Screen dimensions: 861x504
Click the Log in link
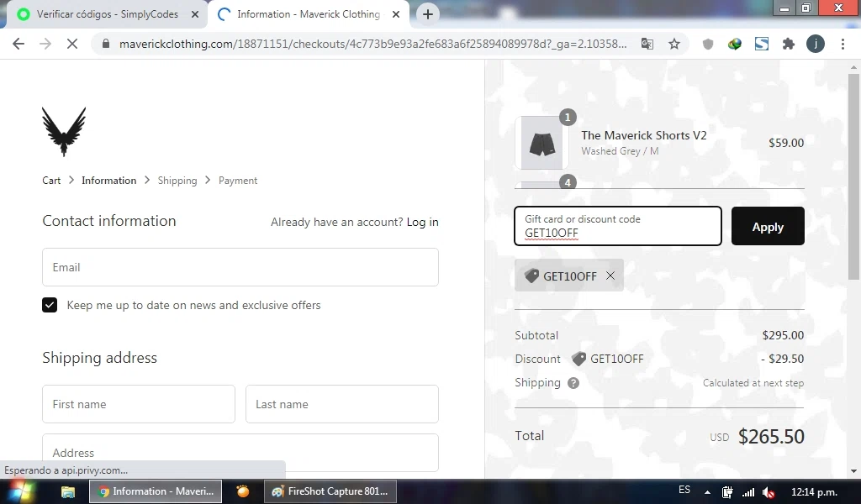click(x=422, y=222)
